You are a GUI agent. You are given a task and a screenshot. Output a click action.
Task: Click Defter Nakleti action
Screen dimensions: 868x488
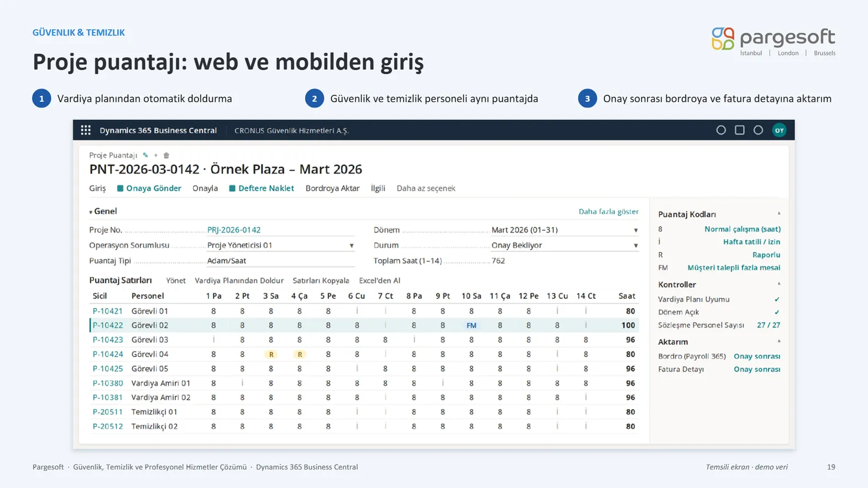[262, 188]
